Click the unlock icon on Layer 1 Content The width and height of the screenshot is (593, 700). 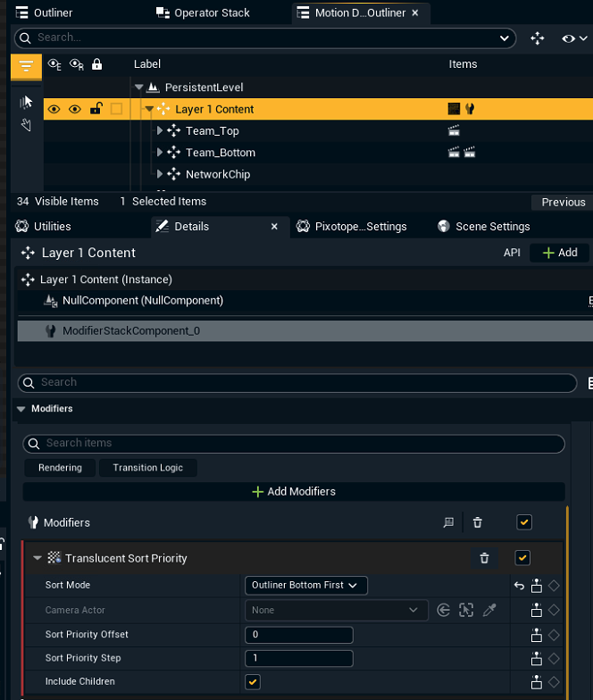click(x=96, y=109)
